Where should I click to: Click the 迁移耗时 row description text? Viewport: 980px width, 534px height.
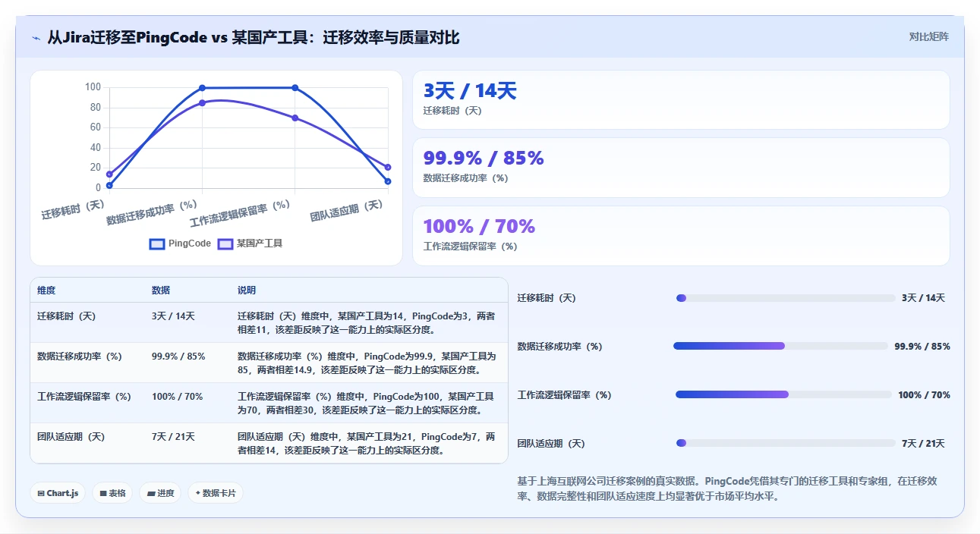click(x=367, y=322)
